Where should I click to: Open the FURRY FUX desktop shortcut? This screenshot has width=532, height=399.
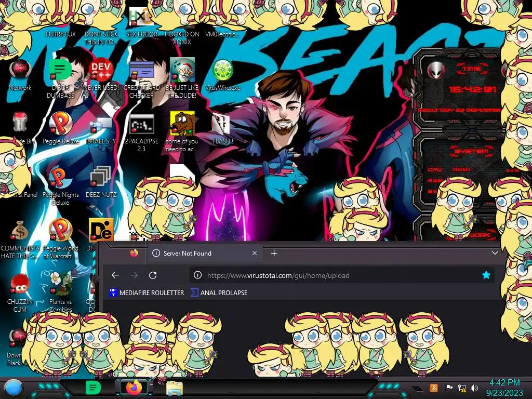coord(60,34)
